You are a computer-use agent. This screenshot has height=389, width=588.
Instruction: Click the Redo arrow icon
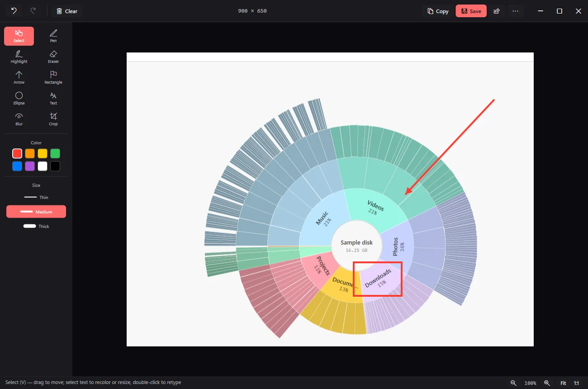tap(33, 11)
